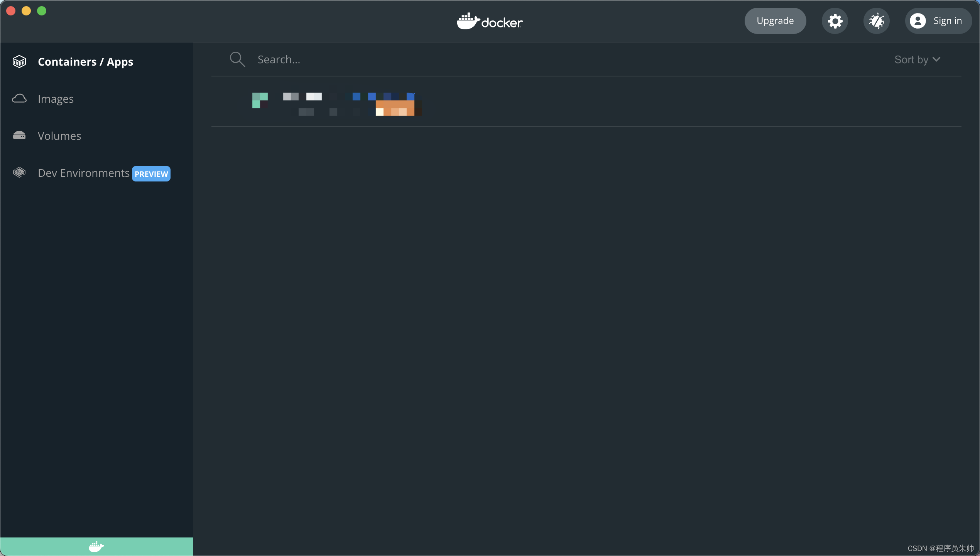Close the window with the red button

[x=11, y=11]
